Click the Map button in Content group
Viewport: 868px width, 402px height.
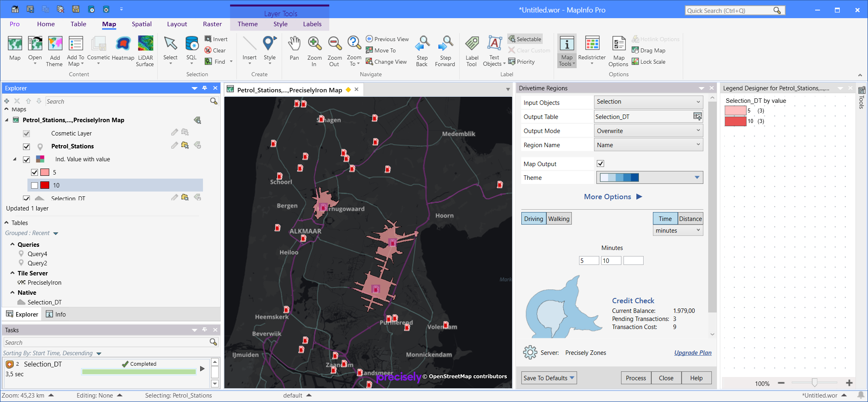pos(15,48)
